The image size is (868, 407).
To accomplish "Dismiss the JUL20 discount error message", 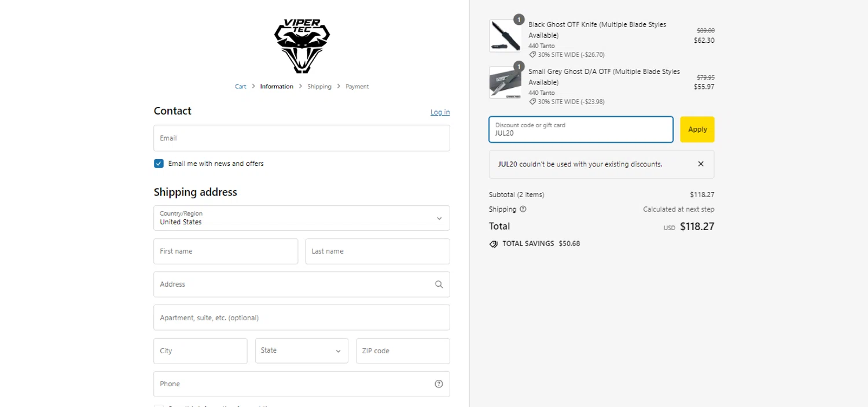I will coord(701,164).
